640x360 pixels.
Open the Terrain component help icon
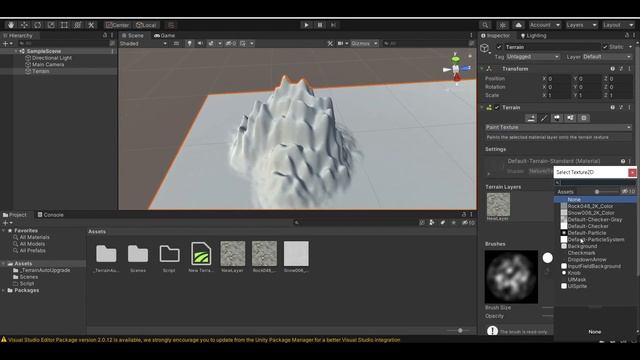[612, 107]
